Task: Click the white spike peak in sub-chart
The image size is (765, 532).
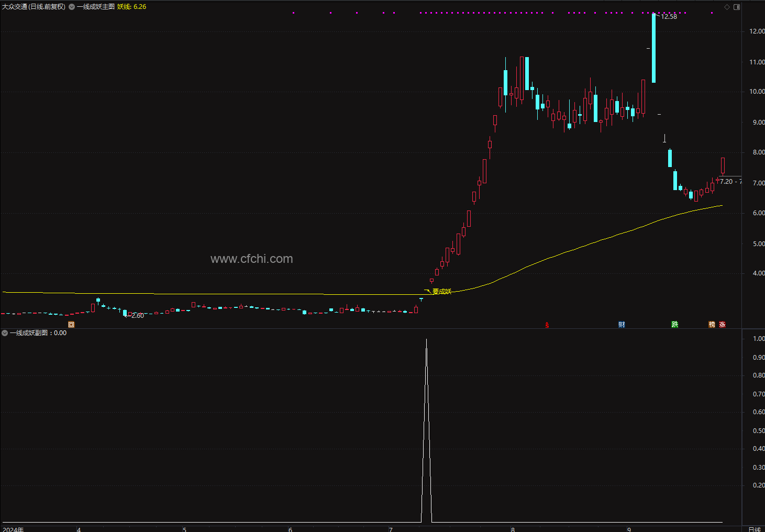Action: (426, 340)
